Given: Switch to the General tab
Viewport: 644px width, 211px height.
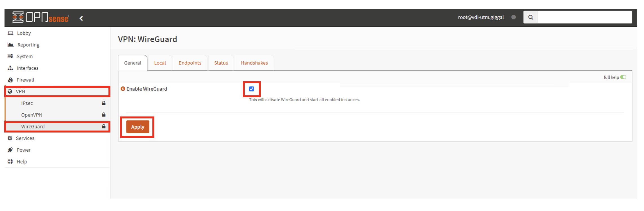Looking at the screenshot, I should 133,63.
